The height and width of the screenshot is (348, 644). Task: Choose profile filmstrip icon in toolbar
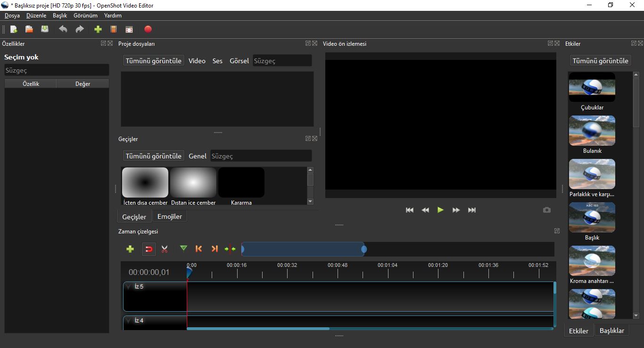point(114,29)
